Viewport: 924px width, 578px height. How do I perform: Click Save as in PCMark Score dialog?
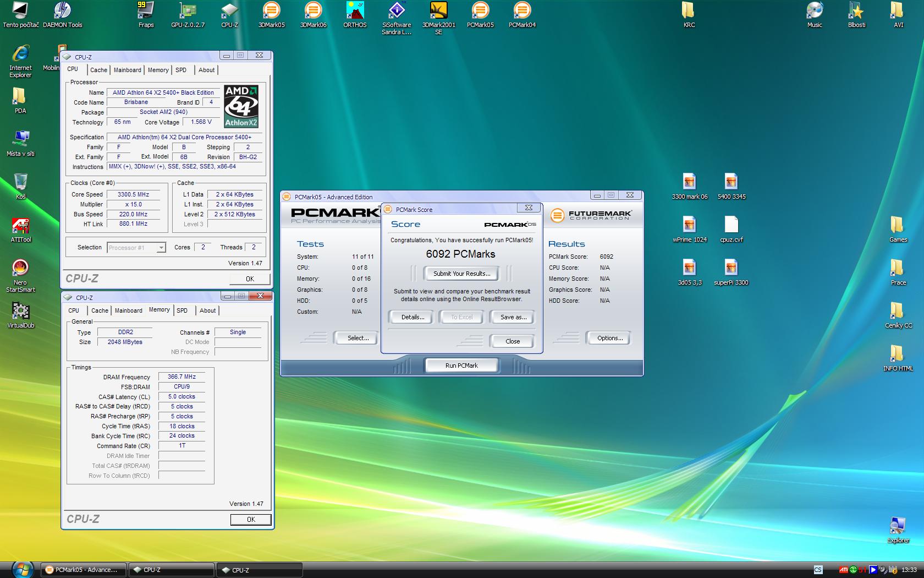point(513,317)
